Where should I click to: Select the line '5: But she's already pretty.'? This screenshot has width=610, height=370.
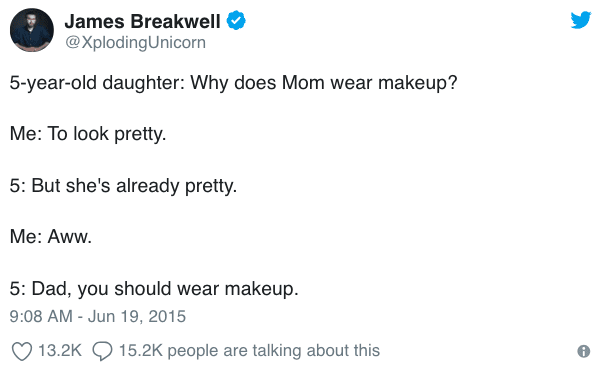[123, 186]
